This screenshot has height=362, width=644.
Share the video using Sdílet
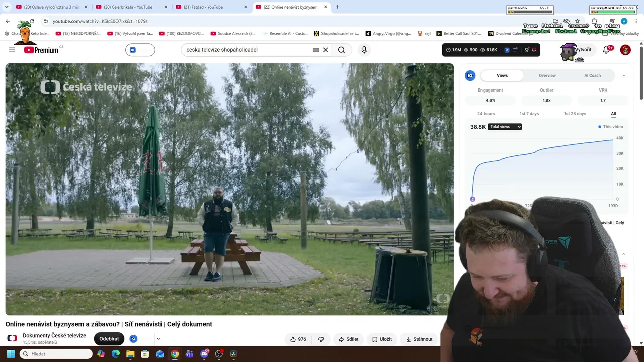(x=348, y=339)
